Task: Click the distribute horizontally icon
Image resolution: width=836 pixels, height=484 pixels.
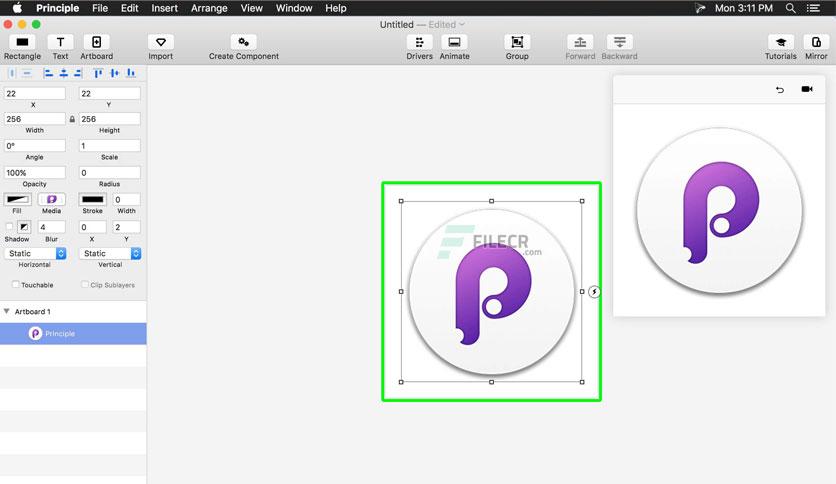Action: click(12, 73)
